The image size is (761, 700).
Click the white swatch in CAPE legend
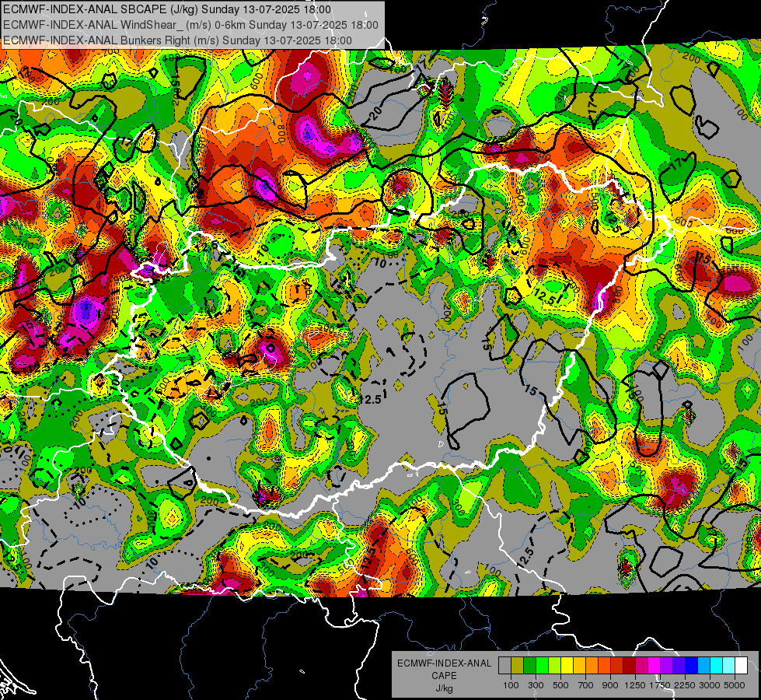(742, 666)
